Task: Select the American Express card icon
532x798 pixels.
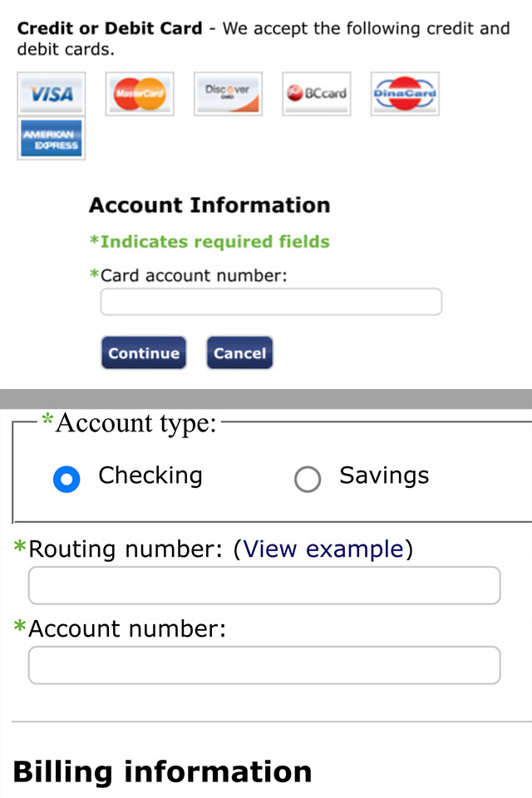Action: (51, 137)
